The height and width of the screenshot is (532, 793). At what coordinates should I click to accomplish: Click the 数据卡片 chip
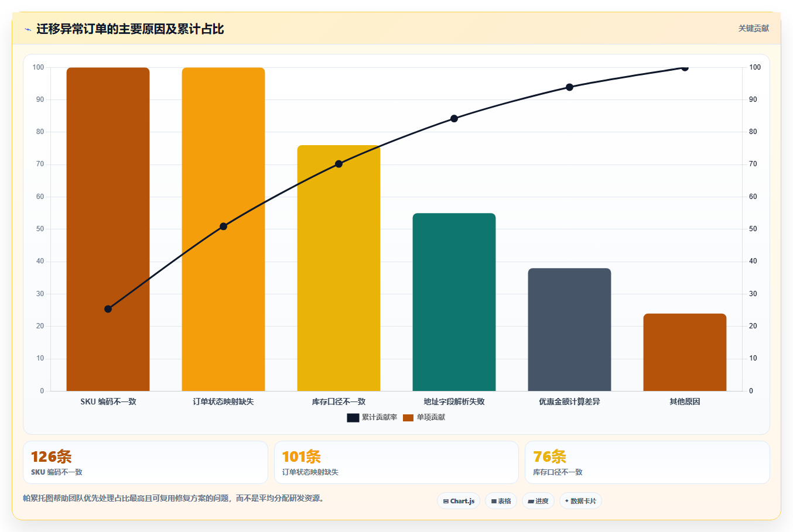coord(580,501)
